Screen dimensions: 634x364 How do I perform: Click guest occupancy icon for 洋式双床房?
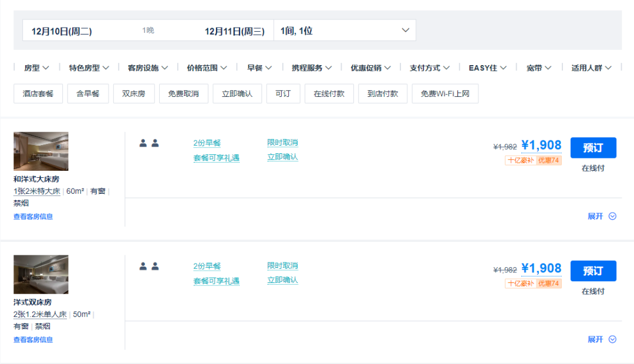[149, 267]
